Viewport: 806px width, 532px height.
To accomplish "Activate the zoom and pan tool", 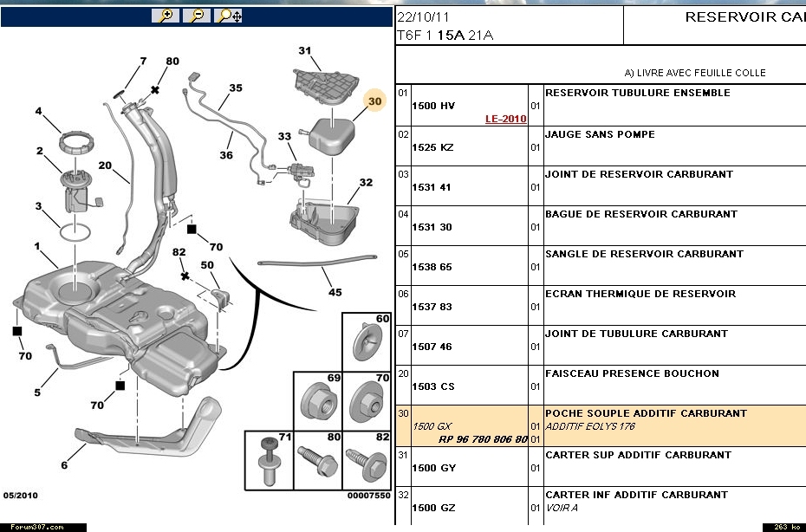I will 230,16.
